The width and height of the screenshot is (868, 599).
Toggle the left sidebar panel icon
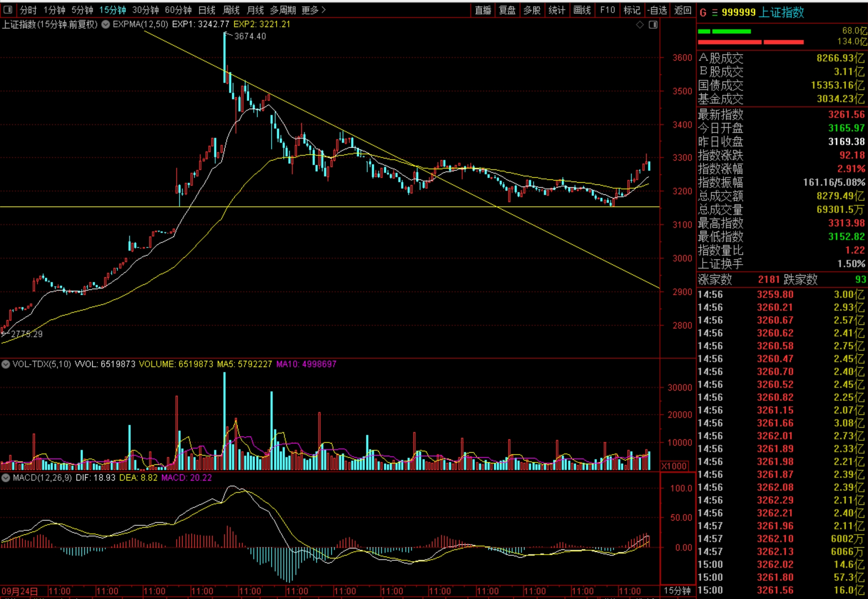8,10
